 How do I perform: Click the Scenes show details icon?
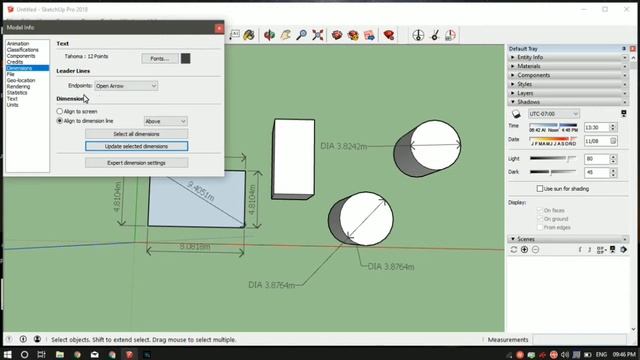click(x=613, y=250)
